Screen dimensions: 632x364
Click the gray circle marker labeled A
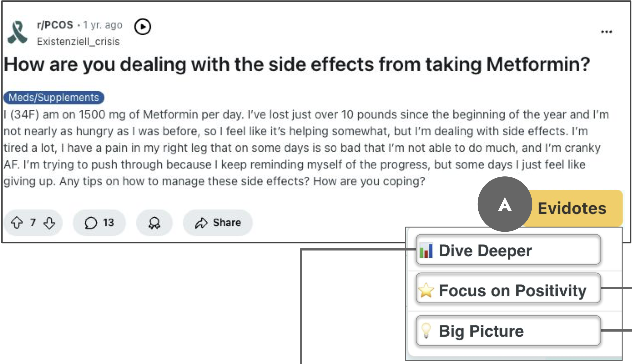505,204
